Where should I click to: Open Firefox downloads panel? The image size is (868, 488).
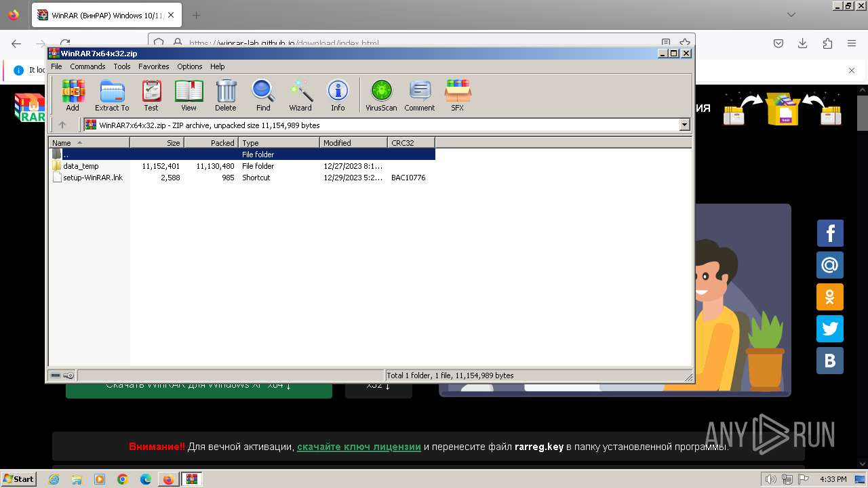[x=803, y=43]
